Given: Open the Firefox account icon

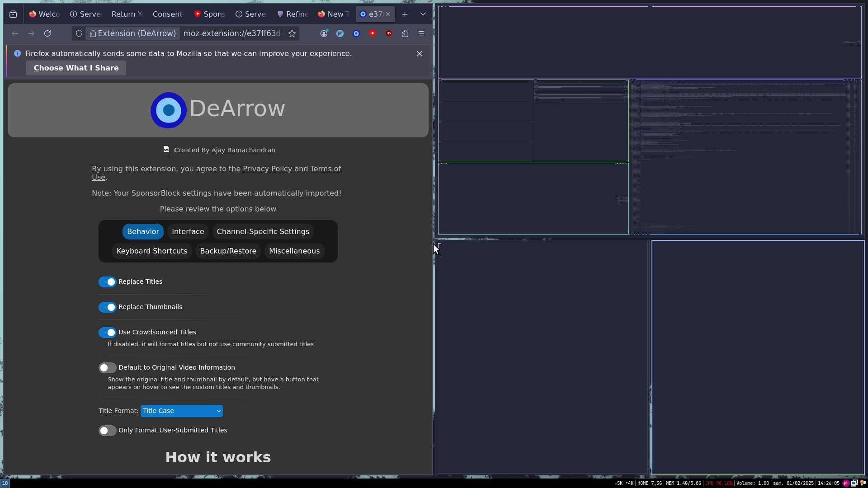Looking at the screenshot, I should 324,33.
